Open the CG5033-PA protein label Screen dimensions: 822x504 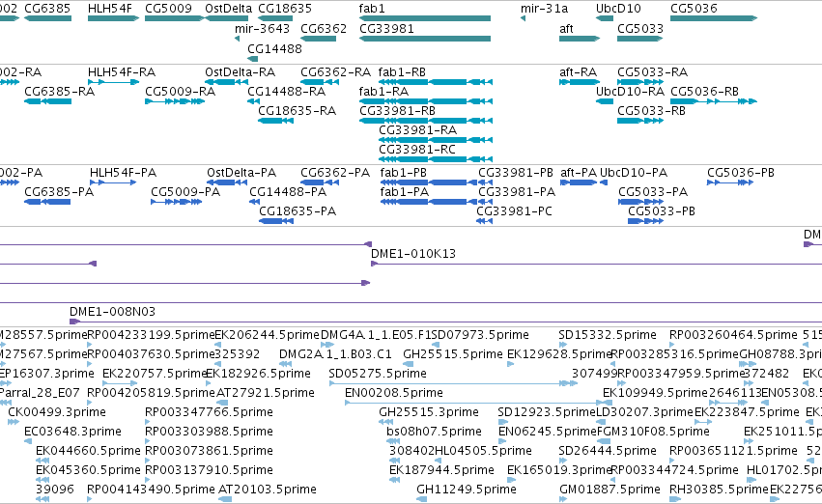pos(653,192)
